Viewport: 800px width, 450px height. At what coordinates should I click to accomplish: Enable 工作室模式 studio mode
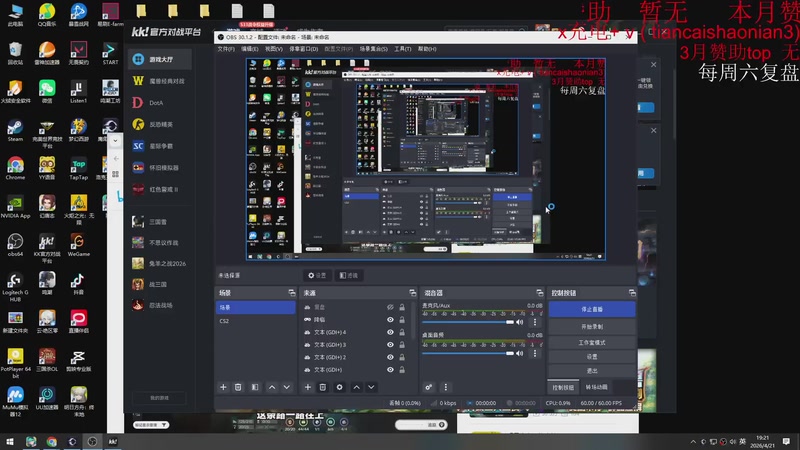(592, 342)
